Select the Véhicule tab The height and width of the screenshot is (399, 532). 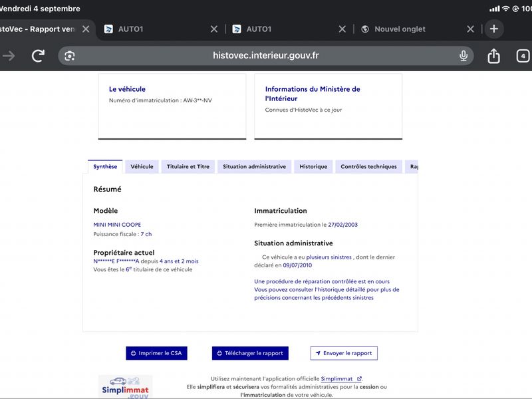[x=142, y=167]
